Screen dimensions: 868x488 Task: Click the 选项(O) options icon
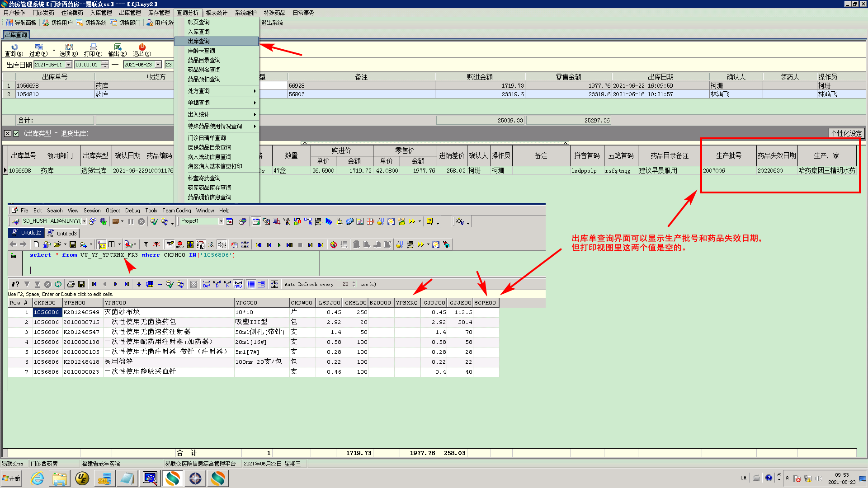tap(69, 47)
